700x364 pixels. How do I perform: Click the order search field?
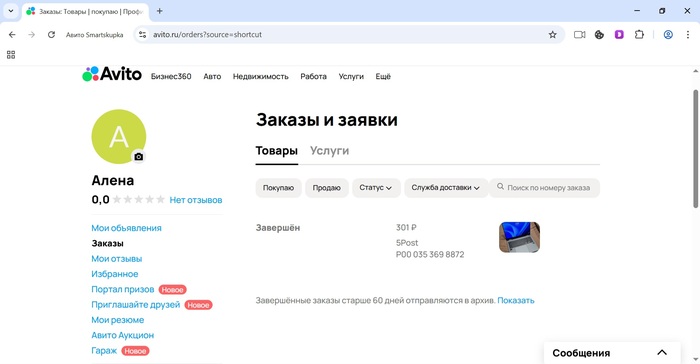click(x=544, y=188)
